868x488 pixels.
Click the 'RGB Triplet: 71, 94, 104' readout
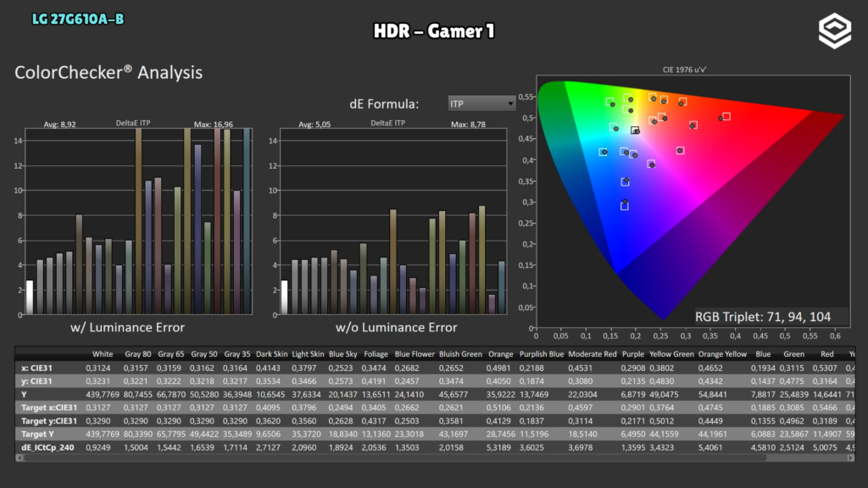(763, 317)
